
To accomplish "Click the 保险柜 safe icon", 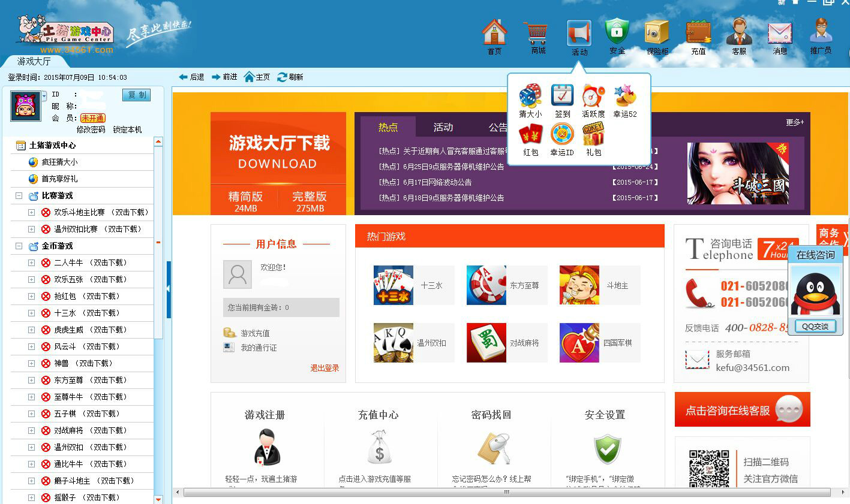I will 657,34.
